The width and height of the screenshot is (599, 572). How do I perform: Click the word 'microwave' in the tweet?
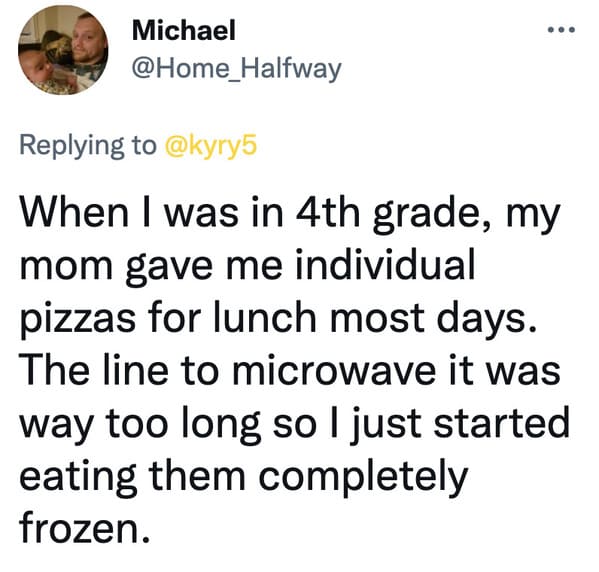click(334, 371)
